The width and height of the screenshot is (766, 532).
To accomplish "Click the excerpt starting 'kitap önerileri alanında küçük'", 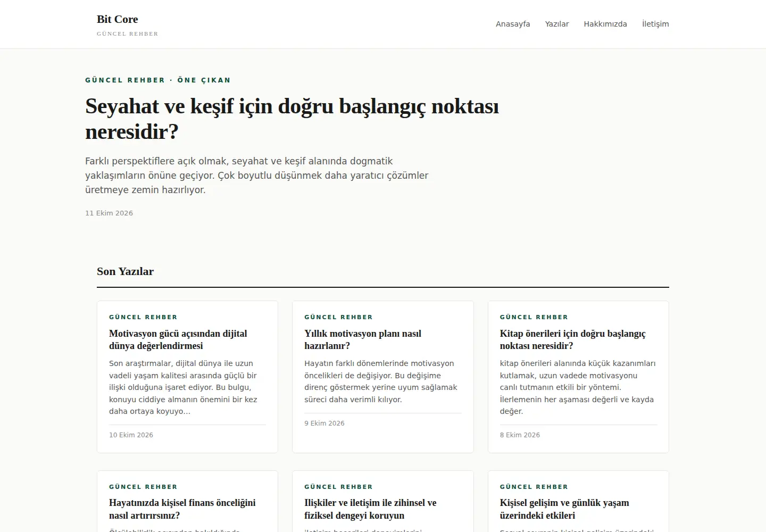I will 578,387.
